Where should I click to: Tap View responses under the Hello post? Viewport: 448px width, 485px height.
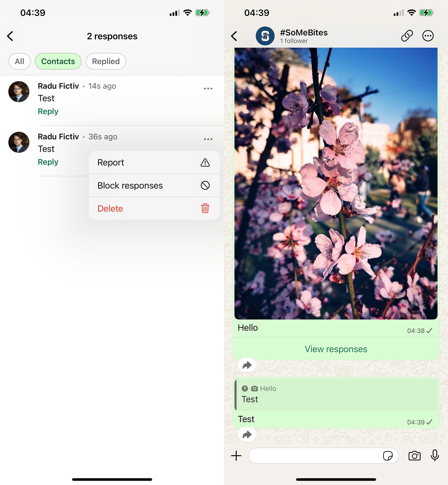336,349
